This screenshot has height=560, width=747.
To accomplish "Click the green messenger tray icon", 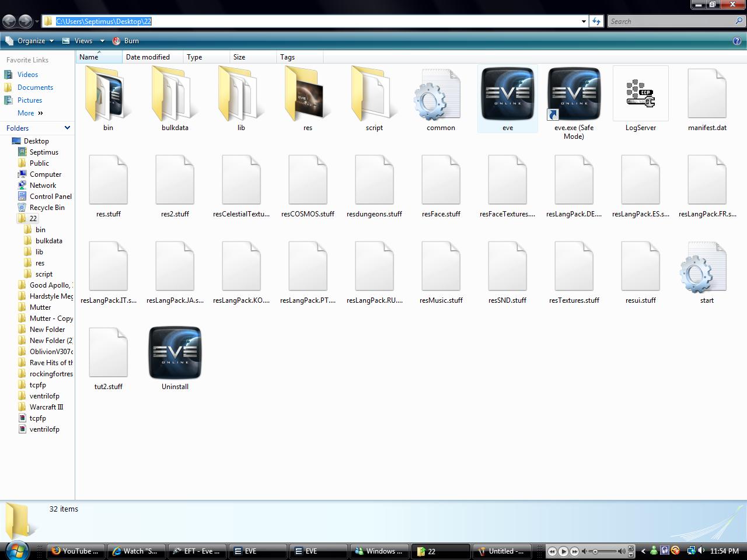I will 654,551.
